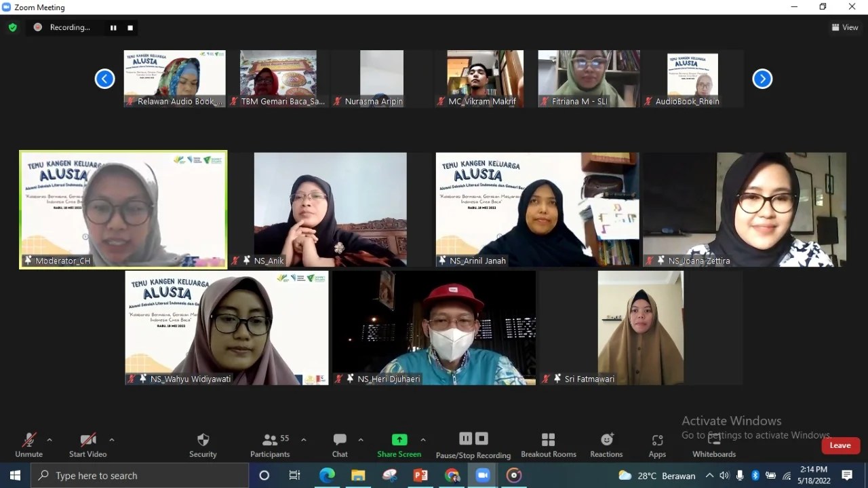
Task: Expand Share Screen options arrow
Action: (423, 440)
